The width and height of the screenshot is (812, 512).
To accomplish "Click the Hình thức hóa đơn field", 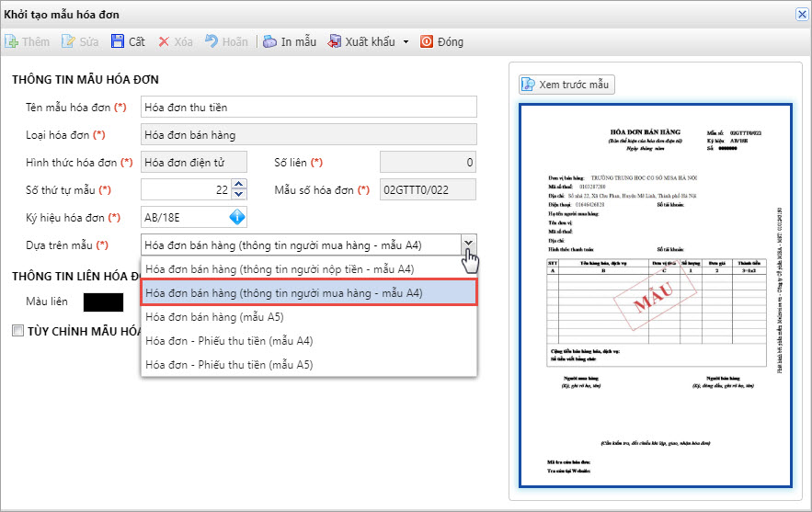I will [x=194, y=162].
